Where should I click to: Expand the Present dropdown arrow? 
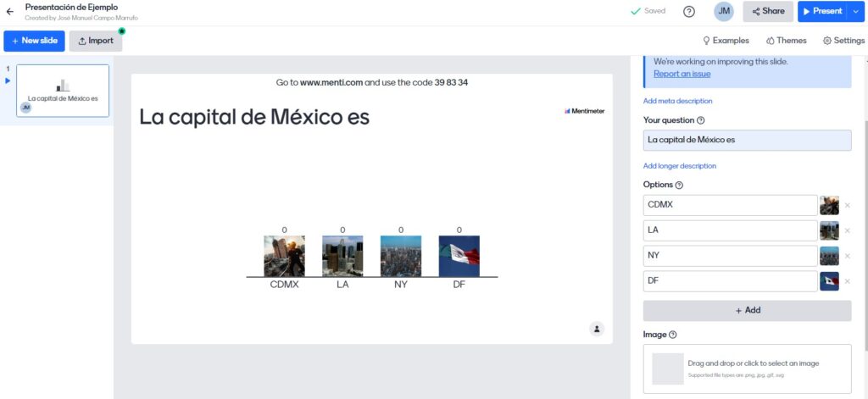(x=854, y=11)
